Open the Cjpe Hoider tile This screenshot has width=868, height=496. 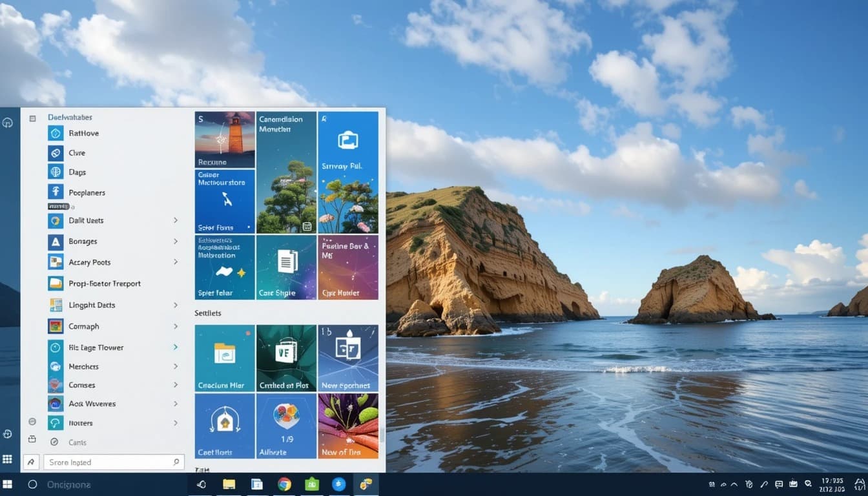[x=348, y=267]
